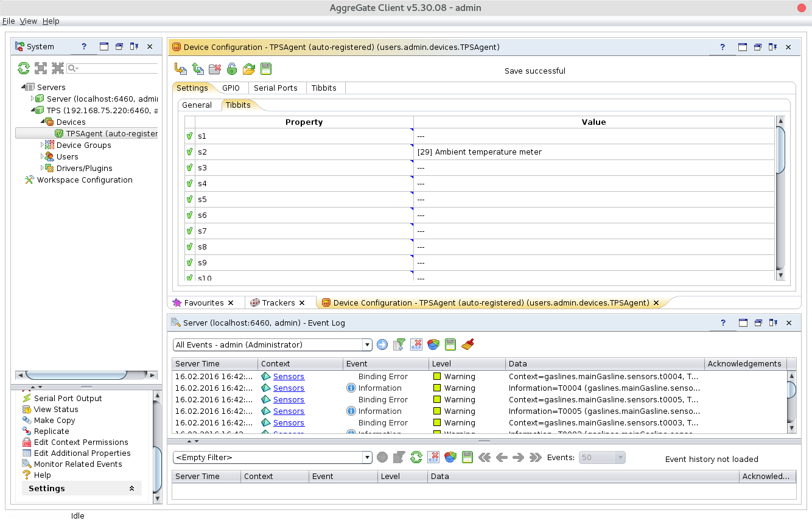Click the help question mark in System panel header

84,46
